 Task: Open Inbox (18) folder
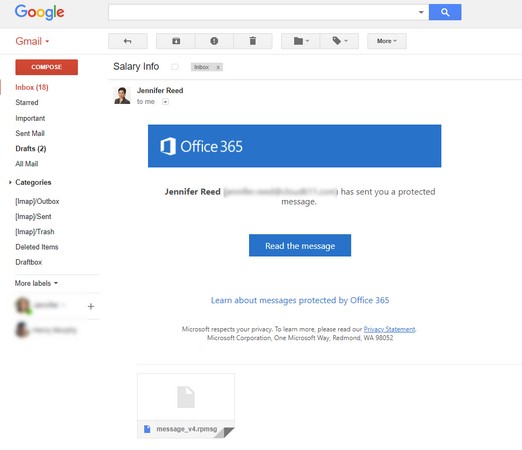(32, 87)
